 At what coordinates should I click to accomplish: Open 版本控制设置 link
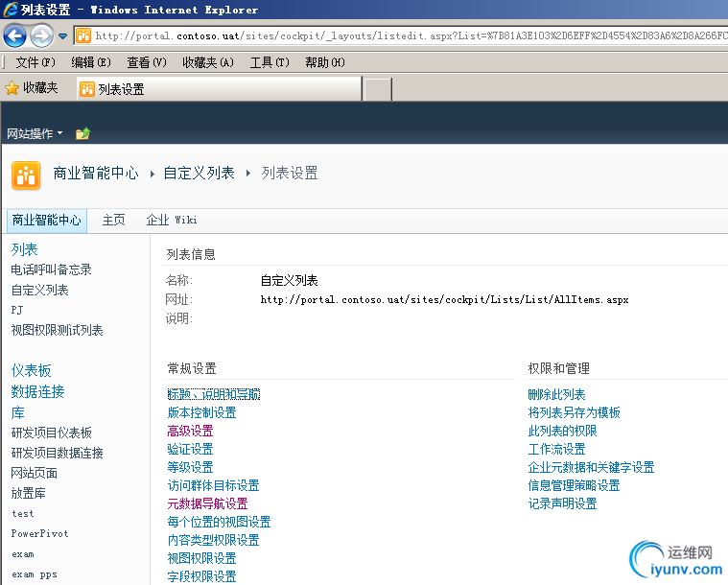click(202, 412)
